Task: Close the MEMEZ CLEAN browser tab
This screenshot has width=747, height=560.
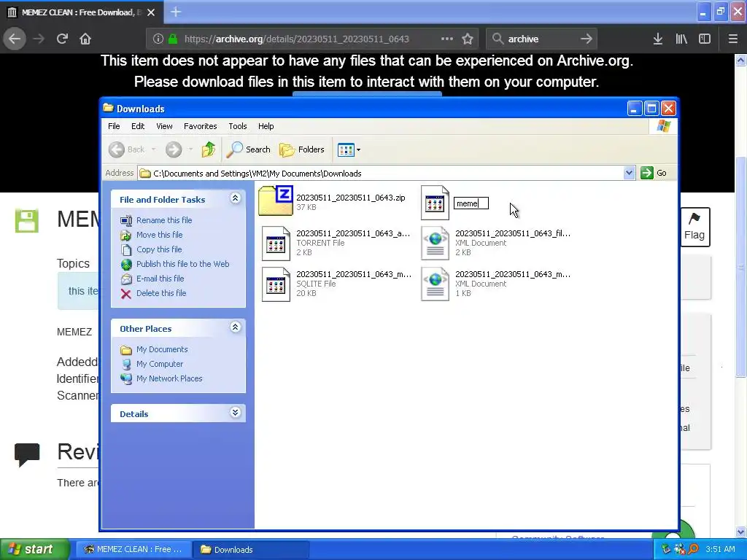Action: tap(151, 12)
